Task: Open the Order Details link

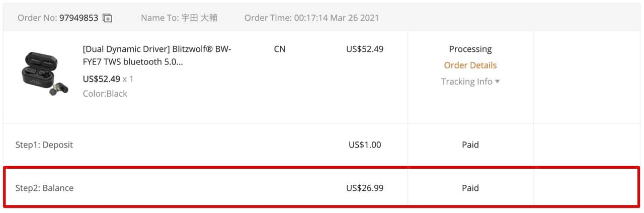Action: 470,65
